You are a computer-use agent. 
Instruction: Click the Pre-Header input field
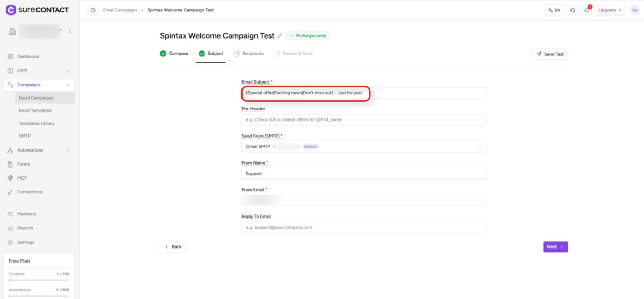pyautogui.click(x=364, y=119)
